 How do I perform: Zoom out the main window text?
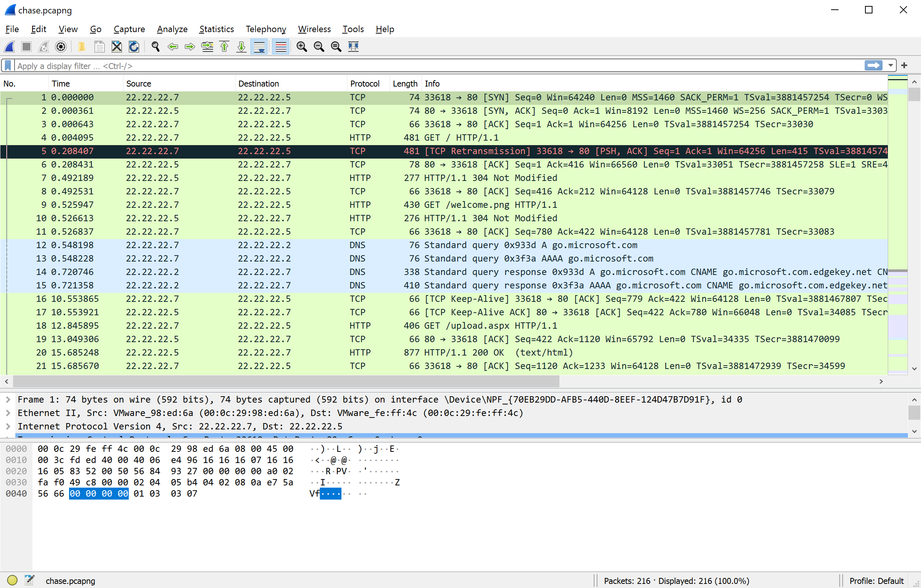click(x=319, y=47)
